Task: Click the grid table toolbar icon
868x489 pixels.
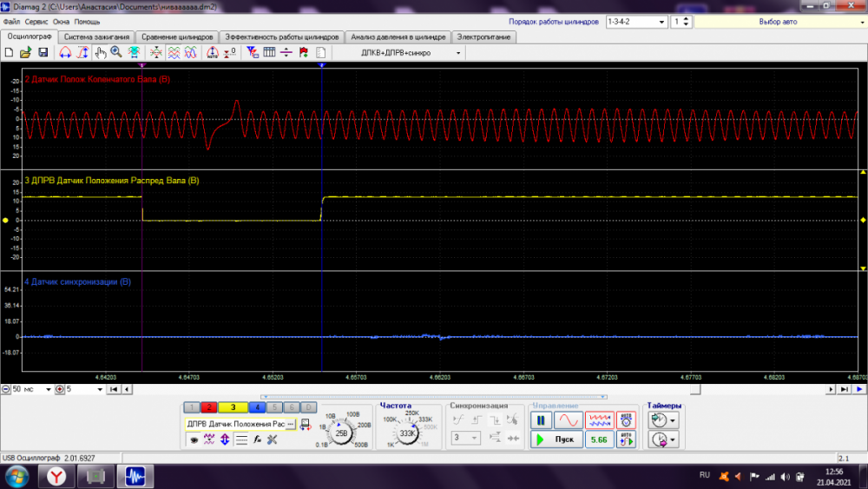Action: click(269, 53)
